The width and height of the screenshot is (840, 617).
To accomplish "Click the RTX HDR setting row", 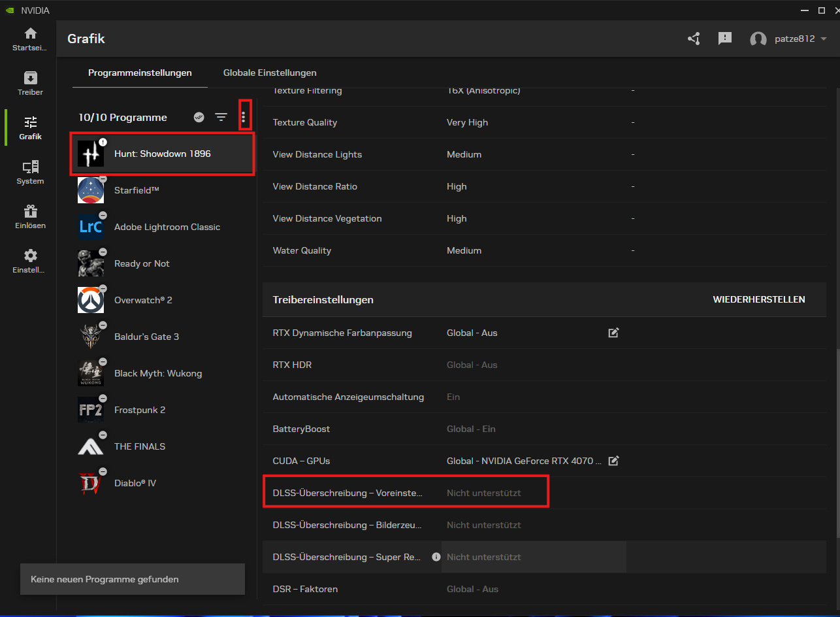I will [x=544, y=365].
